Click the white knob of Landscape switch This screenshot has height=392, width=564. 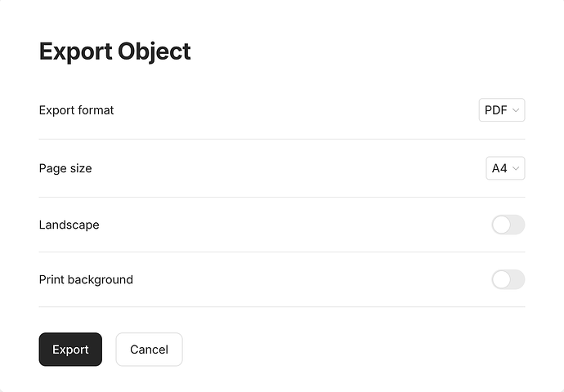(x=501, y=225)
